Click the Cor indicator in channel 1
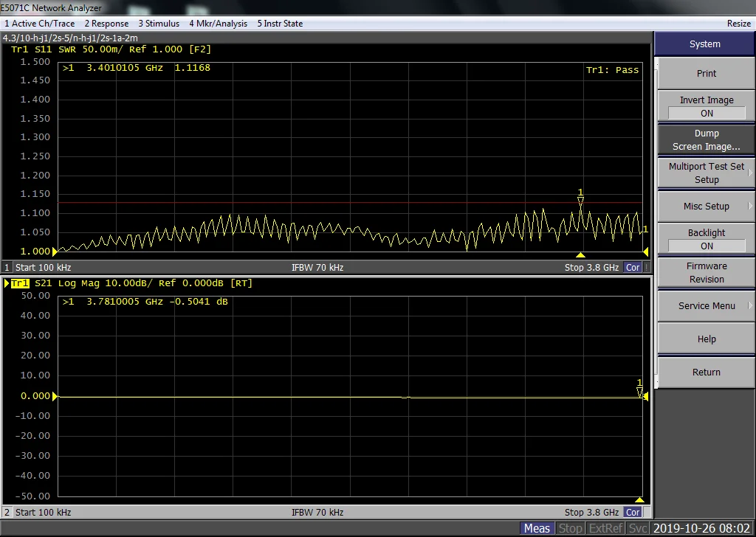 (633, 268)
